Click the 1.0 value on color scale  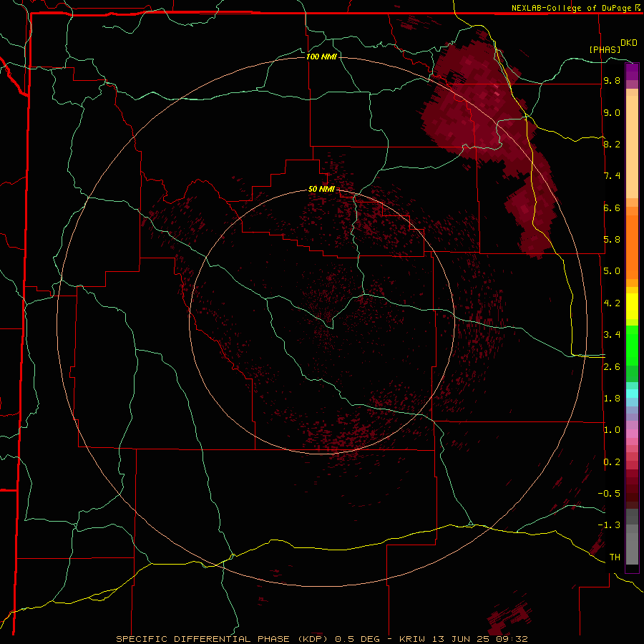pos(612,430)
